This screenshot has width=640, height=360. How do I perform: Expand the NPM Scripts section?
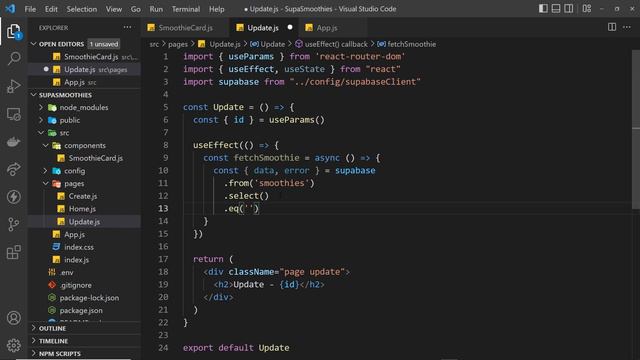tap(85, 353)
